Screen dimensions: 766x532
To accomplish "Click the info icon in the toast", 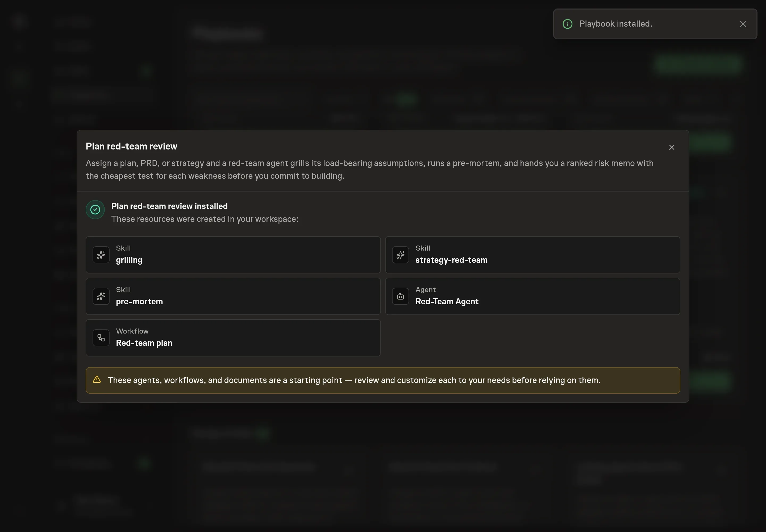I will coord(567,24).
